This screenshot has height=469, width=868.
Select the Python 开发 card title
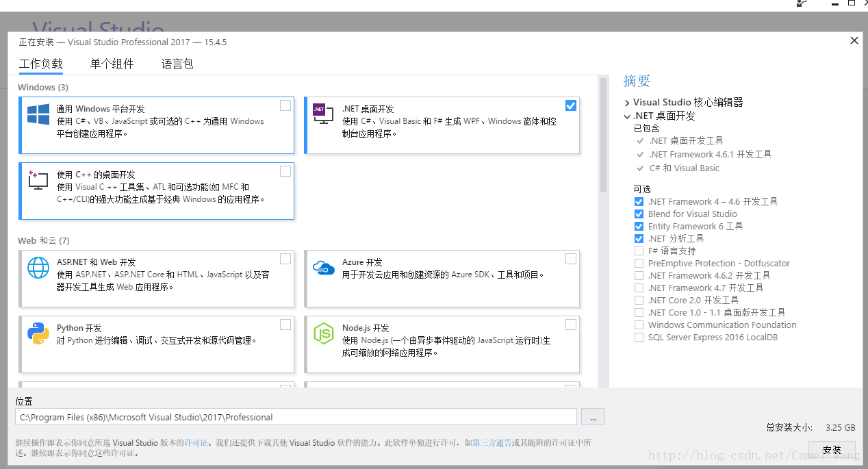tap(79, 328)
